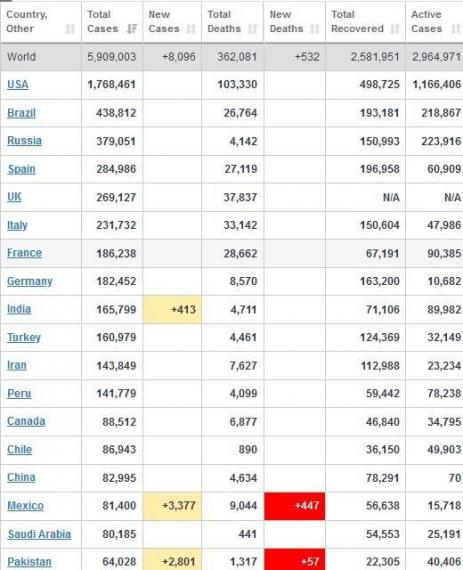
Task: Sort by the New Deaths sort icon
Action: (x=315, y=29)
